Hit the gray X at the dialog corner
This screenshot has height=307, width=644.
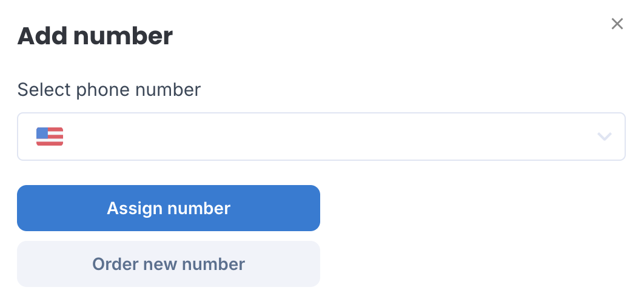click(617, 24)
